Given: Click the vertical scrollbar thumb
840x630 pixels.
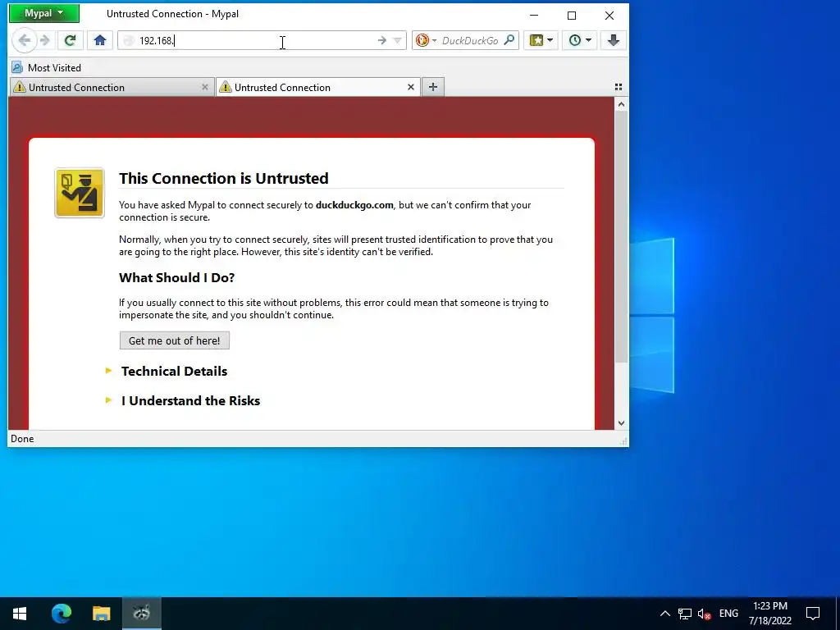Looking at the screenshot, I should (x=622, y=237).
